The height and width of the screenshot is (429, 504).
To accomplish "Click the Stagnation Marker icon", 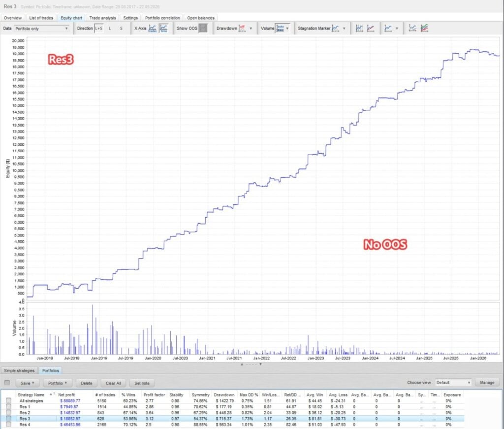I will coord(335,28).
